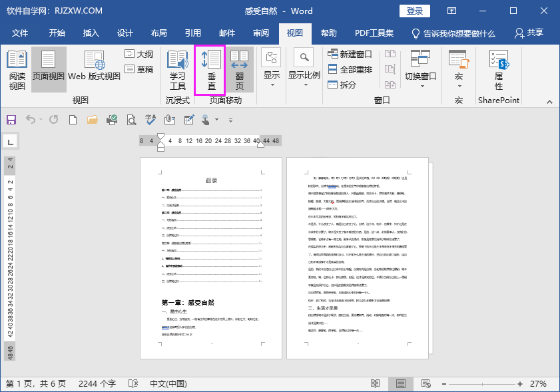The width and height of the screenshot is (560, 392).
Task: Select the 阅读视图 reading view icon
Action: point(17,70)
